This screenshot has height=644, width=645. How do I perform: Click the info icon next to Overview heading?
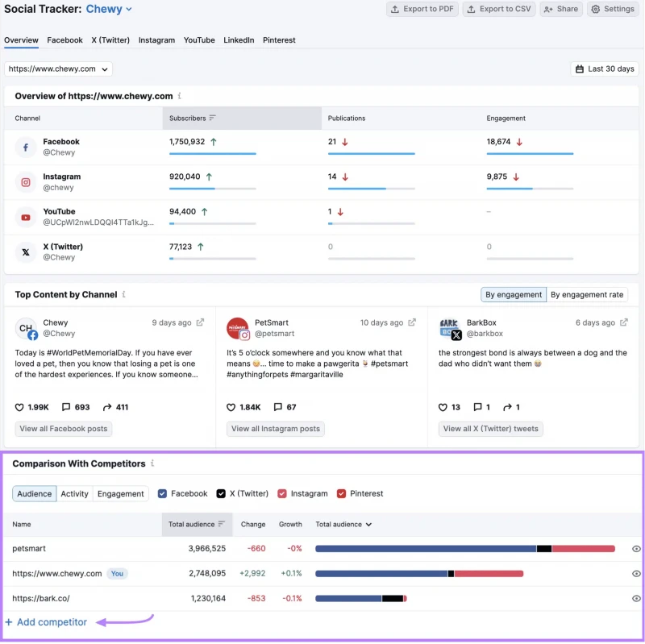click(x=179, y=96)
